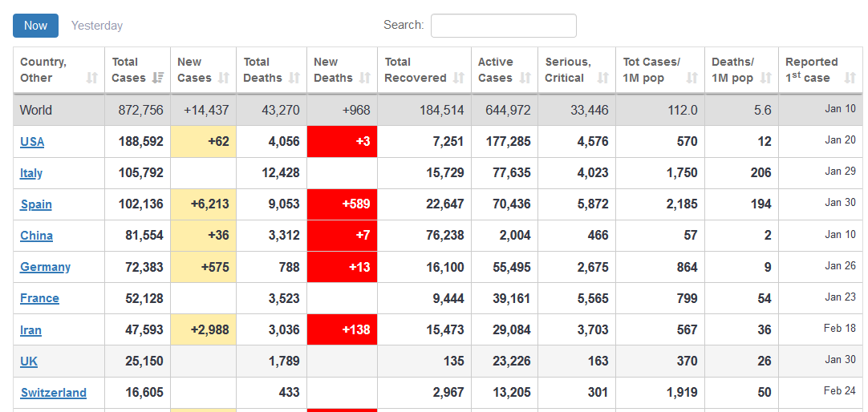Open the USA country link
868x412 pixels.
pos(32,142)
